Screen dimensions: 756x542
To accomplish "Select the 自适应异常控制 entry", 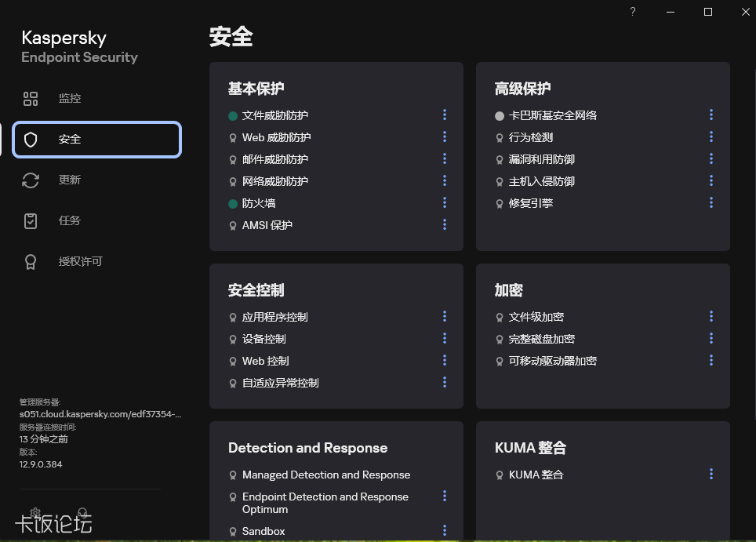I will pos(280,384).
